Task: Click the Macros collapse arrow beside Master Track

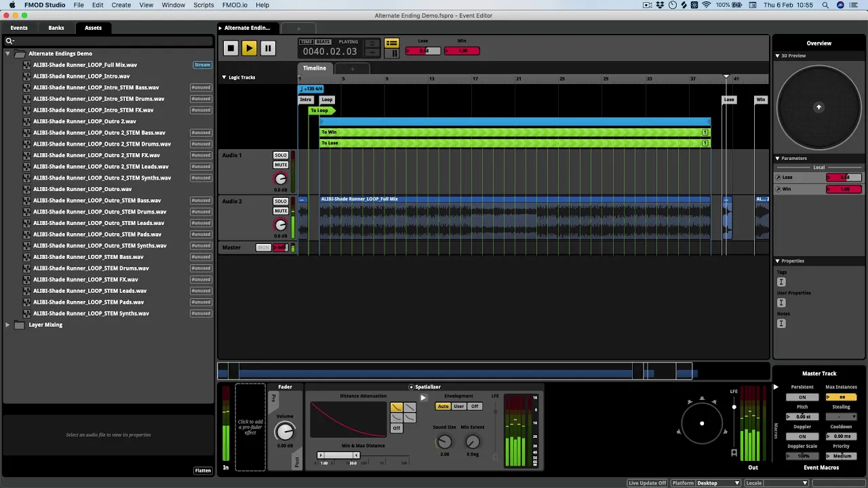Action: [x=776, y=388]
